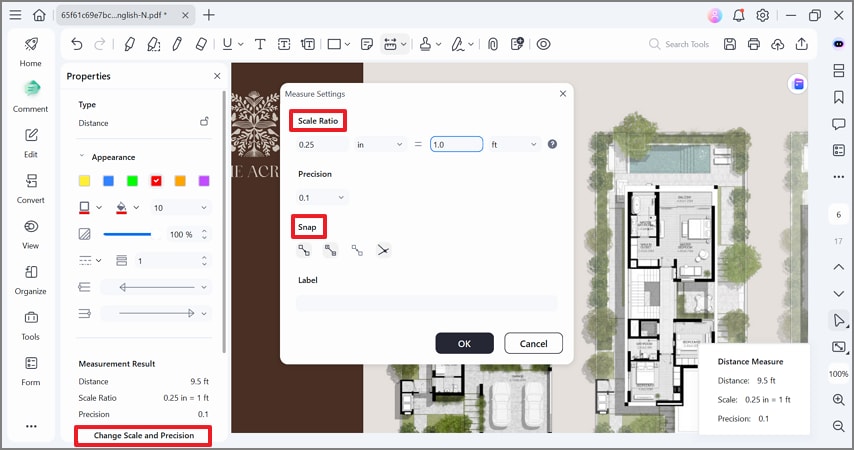
Task: Open the notifications bell icon
Action: [739, 15]
